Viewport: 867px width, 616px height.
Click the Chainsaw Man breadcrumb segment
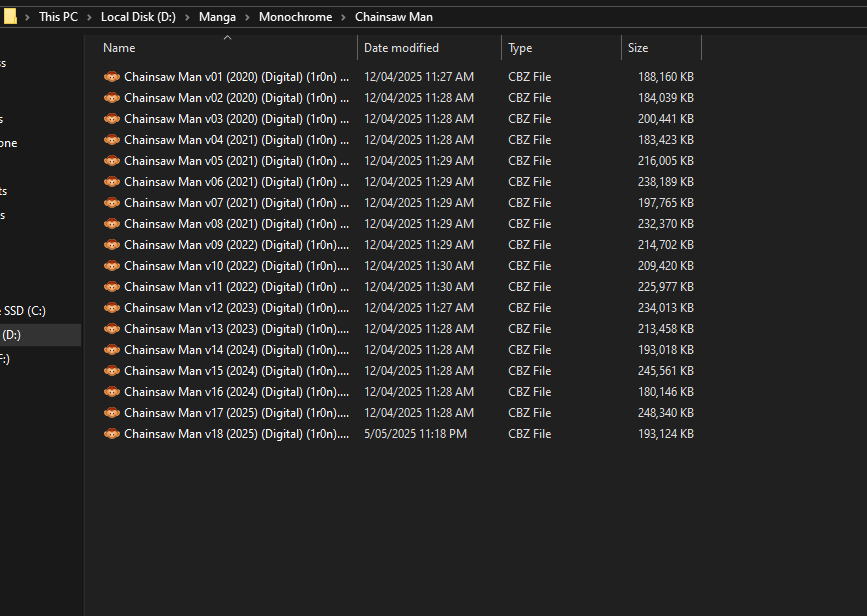point(394,17)
